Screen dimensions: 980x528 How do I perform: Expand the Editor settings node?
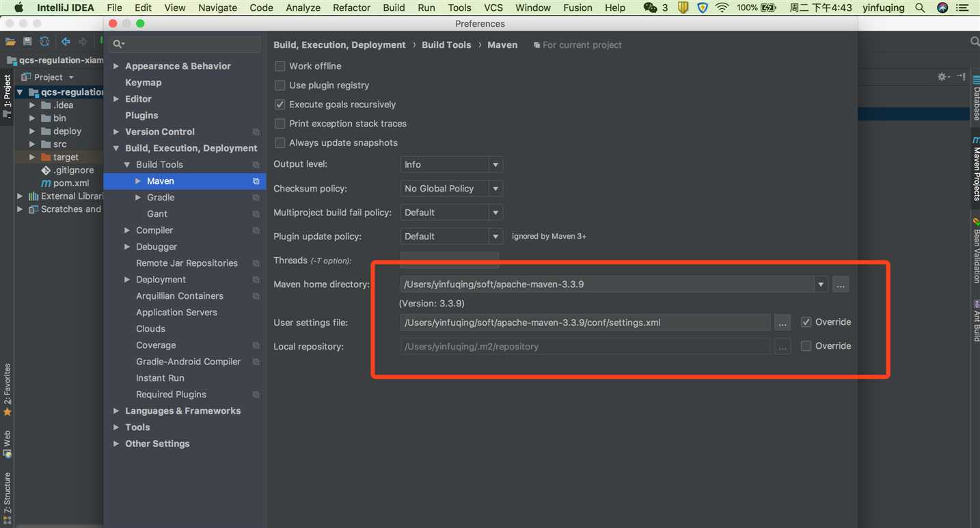pyautogui.click(x=116, y=99)
